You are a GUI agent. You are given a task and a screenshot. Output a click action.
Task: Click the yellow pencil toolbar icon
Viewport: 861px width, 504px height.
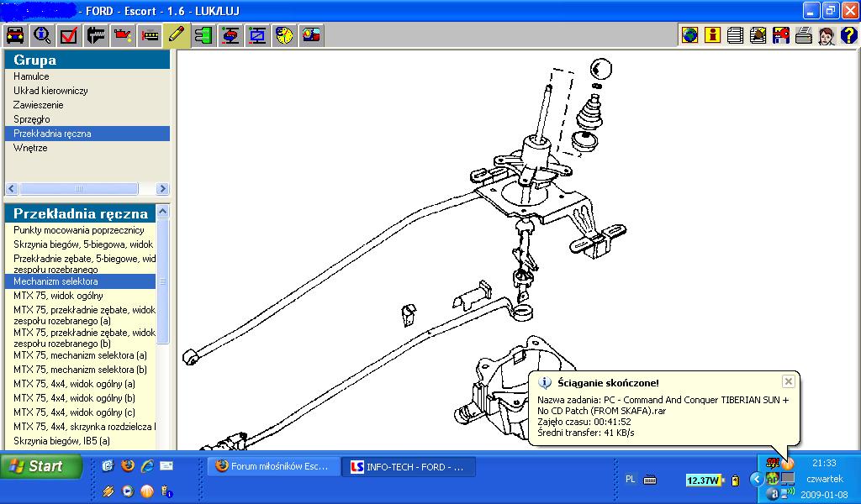pyautogui.click(x=177, y=35)
